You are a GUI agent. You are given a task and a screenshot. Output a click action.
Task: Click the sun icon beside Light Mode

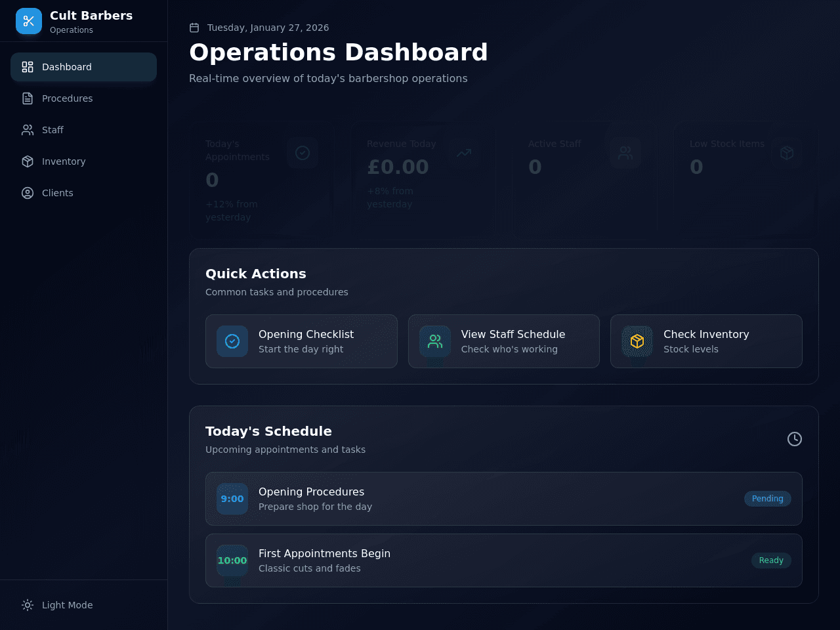(x=28, y=605)
